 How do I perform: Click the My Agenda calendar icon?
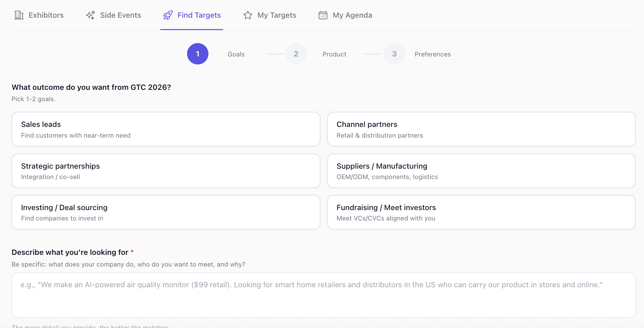point(323,15)
